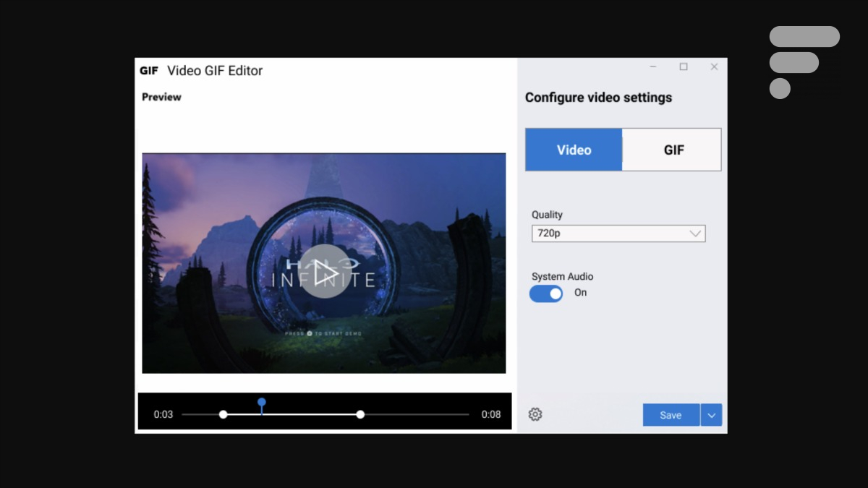This screenshot has height=488, width=868.
Task: Close the Video GIF Editor window
Action: [714, 67]
